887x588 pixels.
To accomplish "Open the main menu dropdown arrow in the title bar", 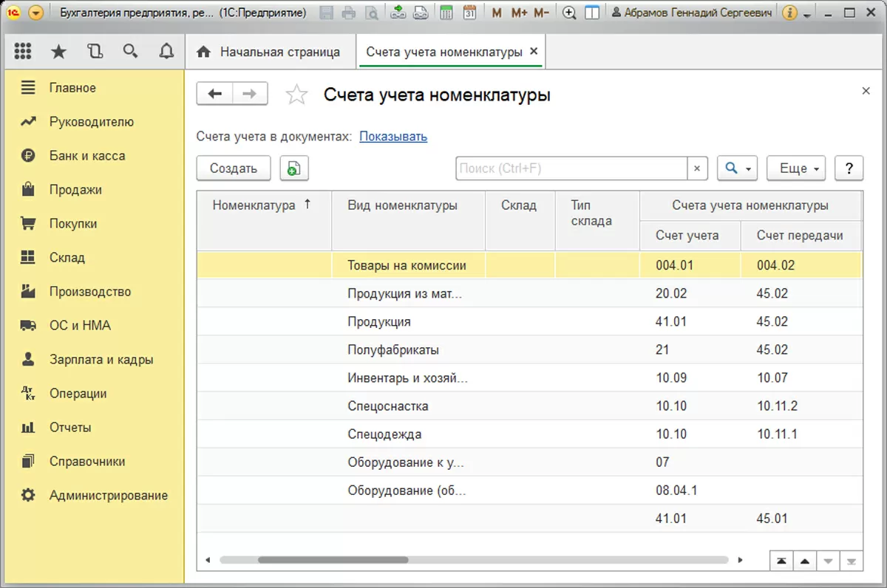I will [x=35, y=13].
